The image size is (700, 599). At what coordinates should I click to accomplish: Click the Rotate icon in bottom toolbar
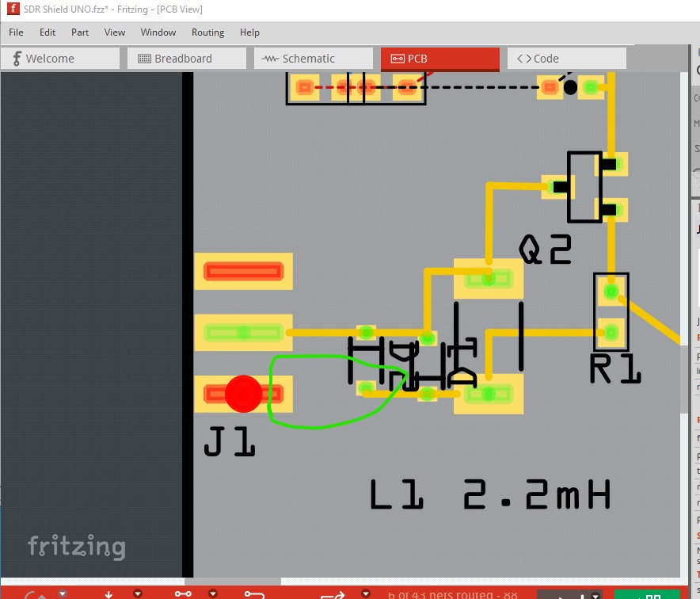point(37,595)
